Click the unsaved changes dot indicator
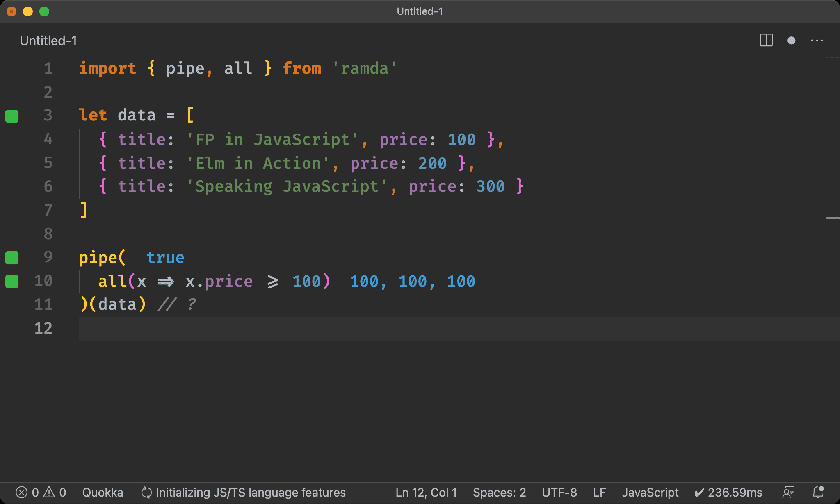Image resolution: width=840 pixels, height=504 pixels. click(x=792, y=41)
